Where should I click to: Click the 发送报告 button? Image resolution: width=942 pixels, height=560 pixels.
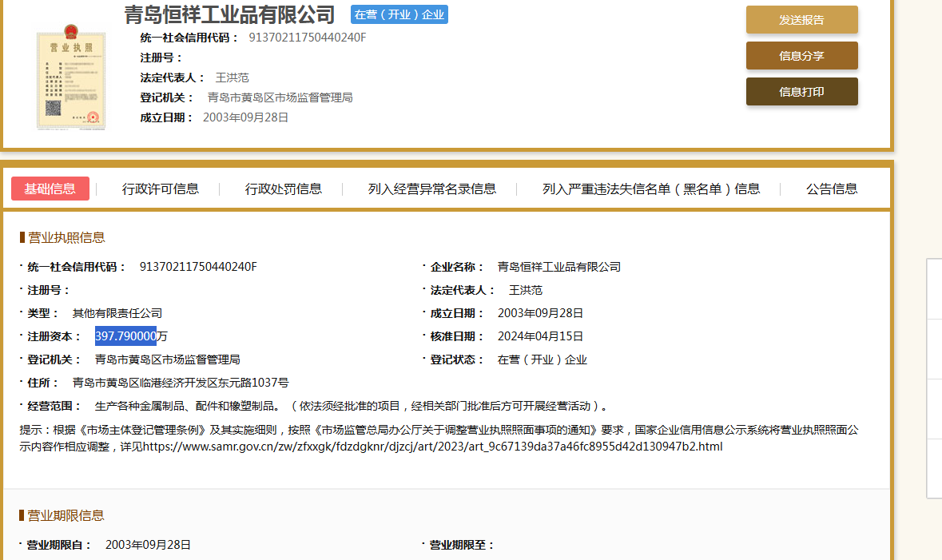tap(801, 20)
